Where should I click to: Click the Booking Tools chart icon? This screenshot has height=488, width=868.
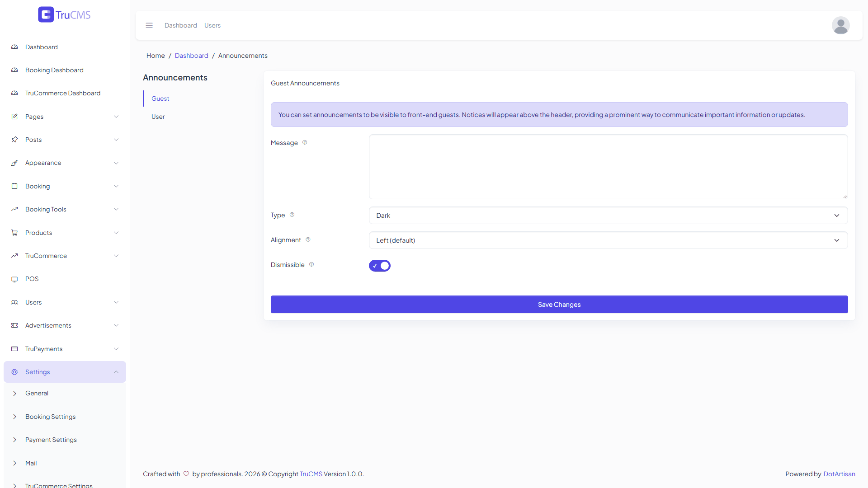click(14, 209)
